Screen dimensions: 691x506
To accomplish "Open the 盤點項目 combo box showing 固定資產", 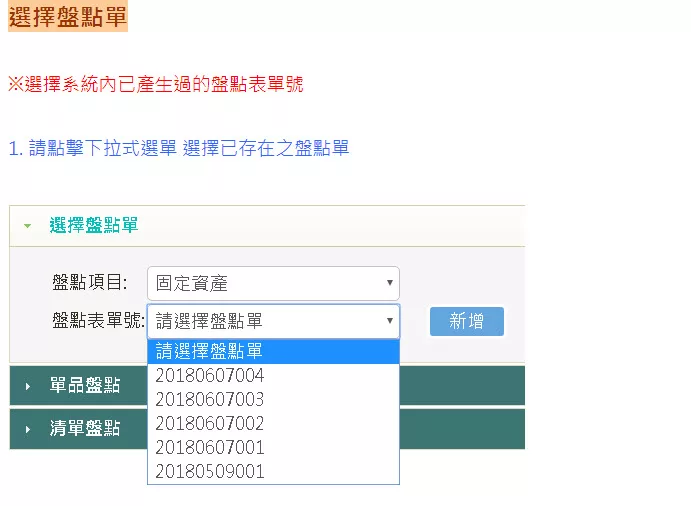I will pos(272,283).
